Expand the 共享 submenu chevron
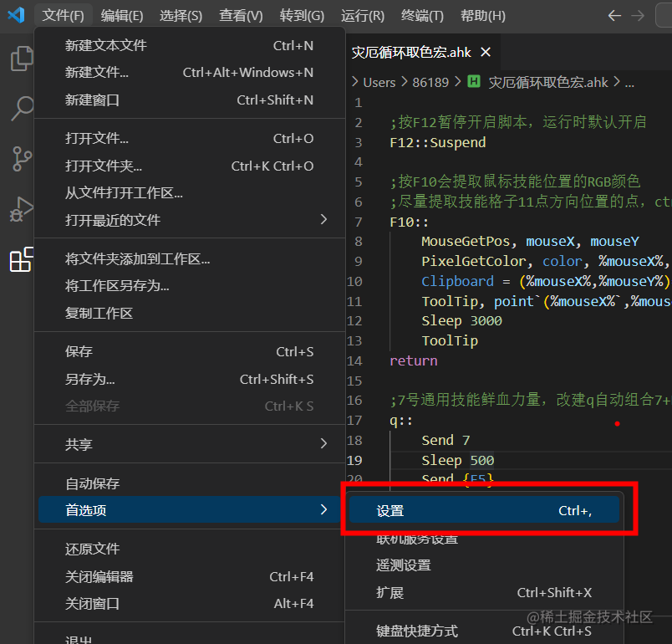The image size is (672, 644). click(x=323, y=444)
